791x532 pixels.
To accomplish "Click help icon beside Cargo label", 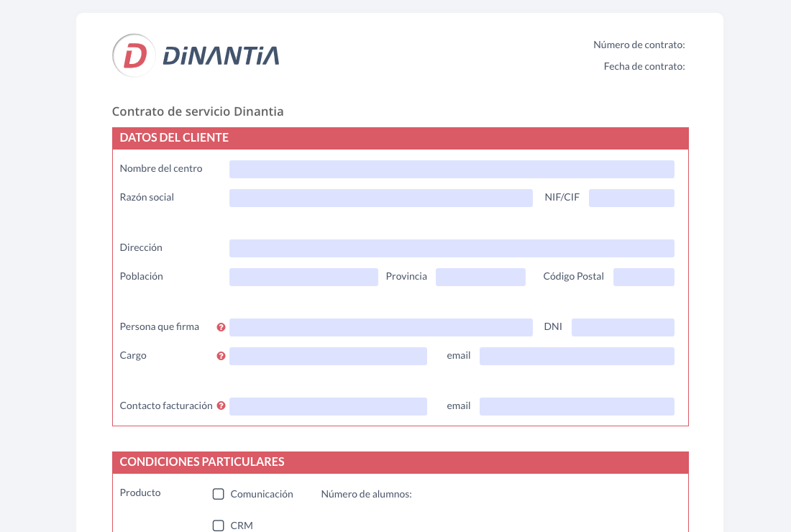I will tap(221, 356).
